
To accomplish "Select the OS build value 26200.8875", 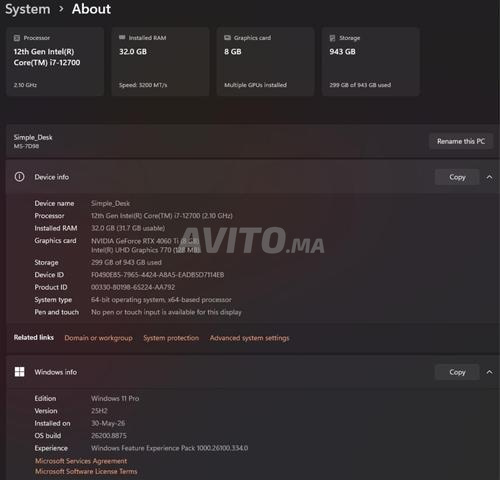I will (x=109, y=436).
